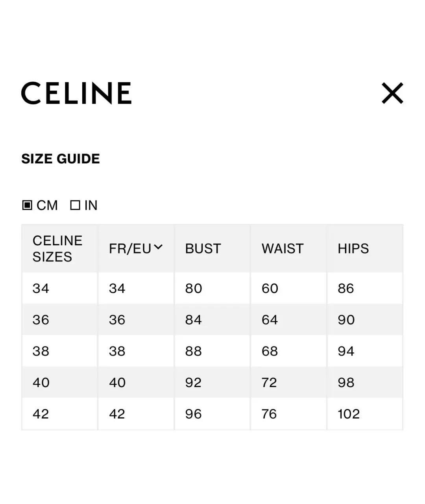This screenshot has height=504, width=425.
Task: Select the CELINE SIZES column header
Action: (x=58, y=248)
